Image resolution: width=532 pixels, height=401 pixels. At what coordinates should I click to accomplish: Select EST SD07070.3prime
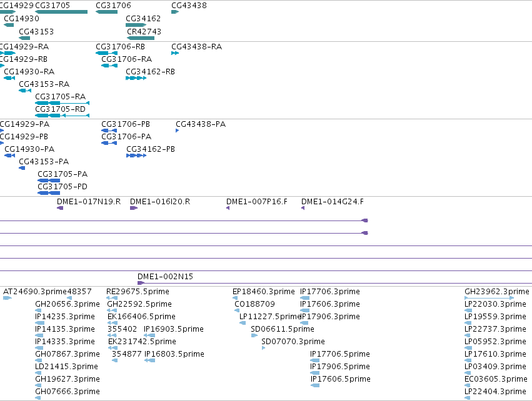pyautogui.click(x=263, y=348)
